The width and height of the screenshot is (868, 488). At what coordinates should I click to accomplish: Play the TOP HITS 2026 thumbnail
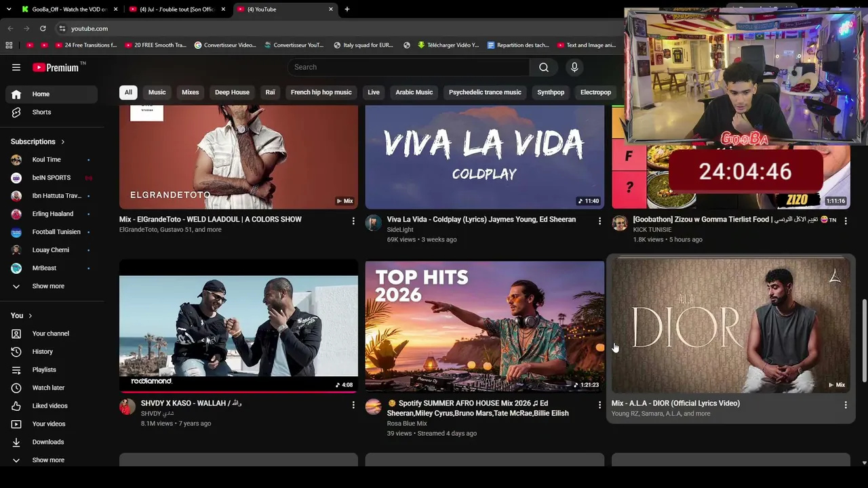pyautogui.click(x=485, y=326)
